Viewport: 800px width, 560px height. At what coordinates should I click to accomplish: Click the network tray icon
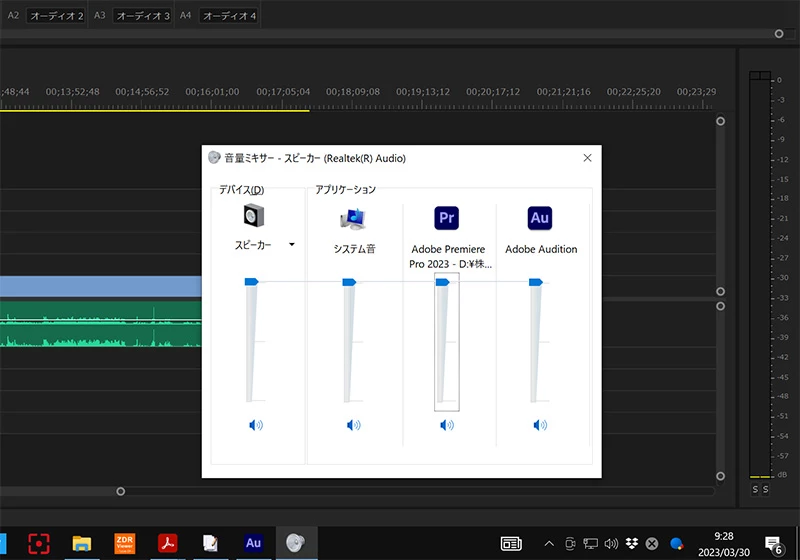[x=590, y=544]
